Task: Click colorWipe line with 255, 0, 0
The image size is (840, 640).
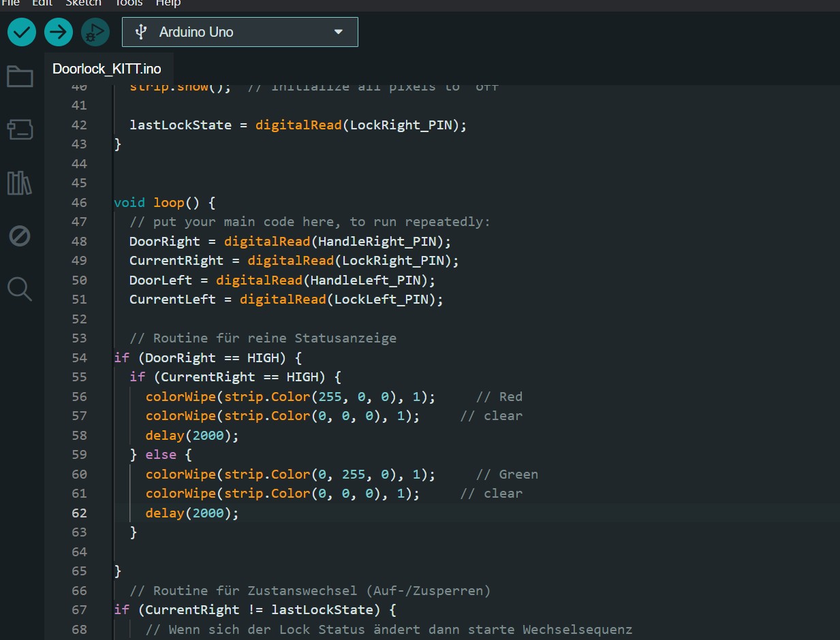Action: pos(291,396)
